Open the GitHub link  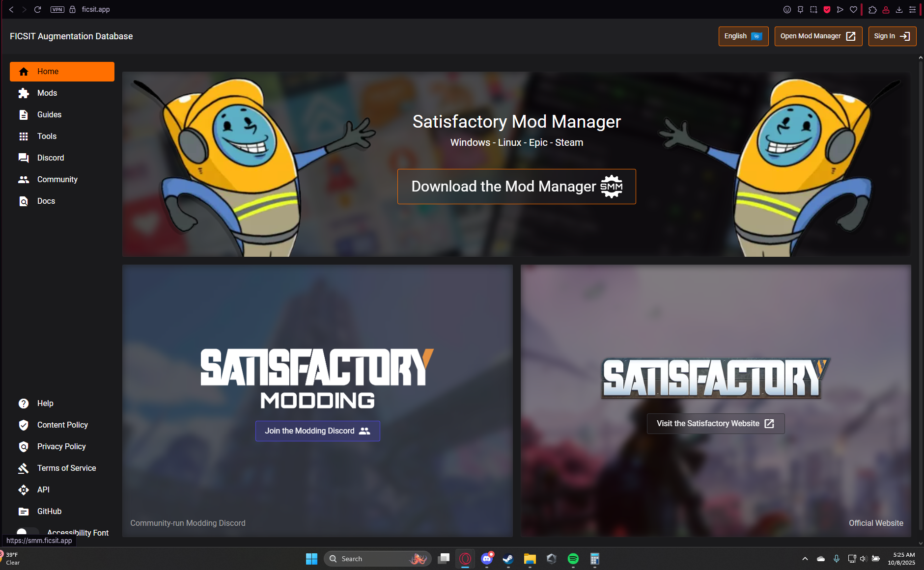(62, 512)
